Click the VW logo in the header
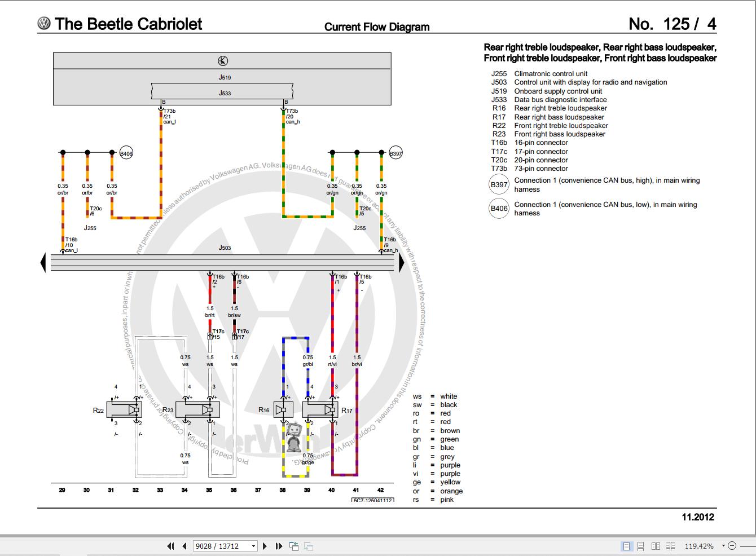This screenshot has width=756, height=556. pyautogui.click(x=44, y=24)
